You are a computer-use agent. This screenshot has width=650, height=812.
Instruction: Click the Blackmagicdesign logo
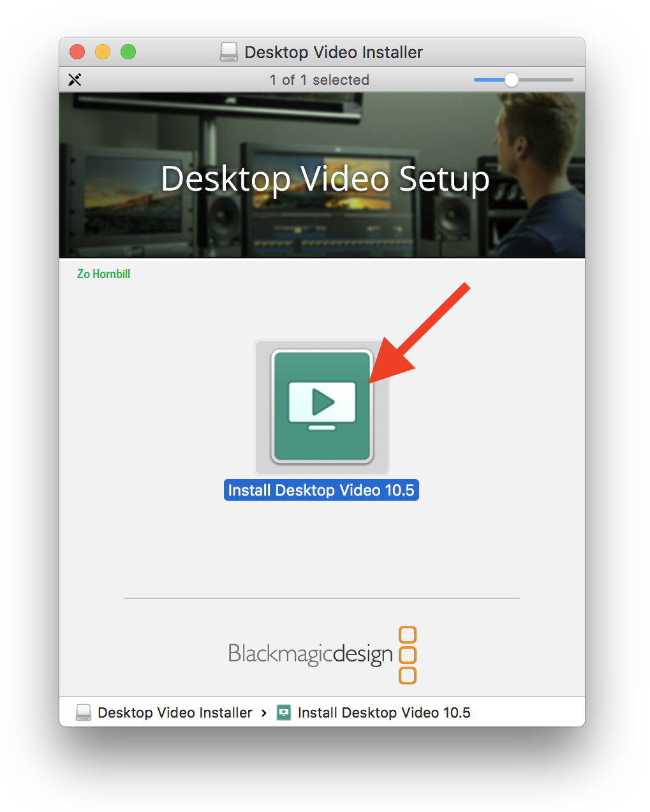(x=322, y=654)
